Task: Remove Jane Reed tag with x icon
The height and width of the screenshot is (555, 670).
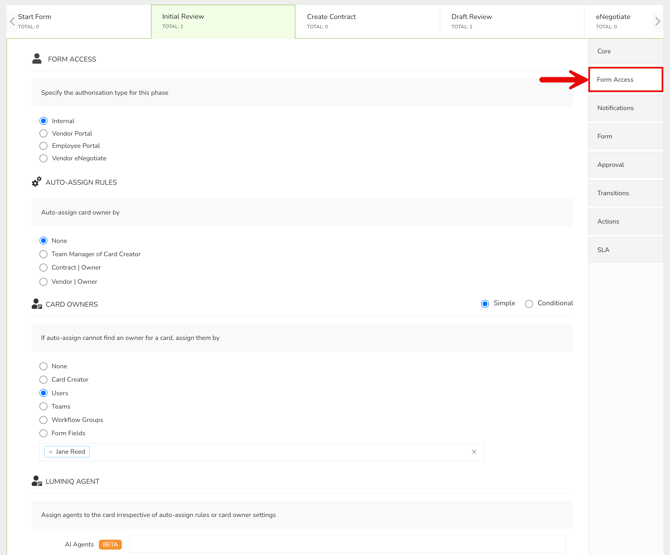Action: pos(51,452)
